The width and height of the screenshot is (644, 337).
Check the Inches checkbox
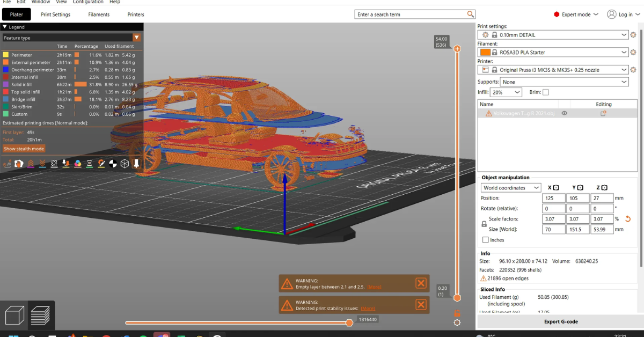[486, 240]
